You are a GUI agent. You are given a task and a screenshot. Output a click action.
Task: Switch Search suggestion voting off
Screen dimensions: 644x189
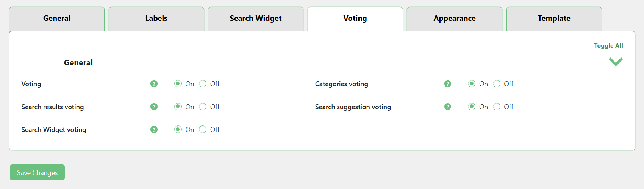(497, 107)
